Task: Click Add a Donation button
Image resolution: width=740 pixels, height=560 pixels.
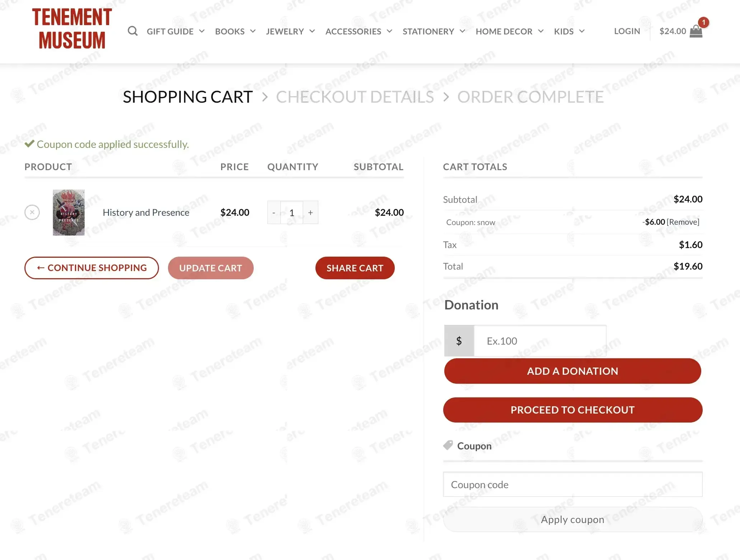Action: tap(572, 371)
